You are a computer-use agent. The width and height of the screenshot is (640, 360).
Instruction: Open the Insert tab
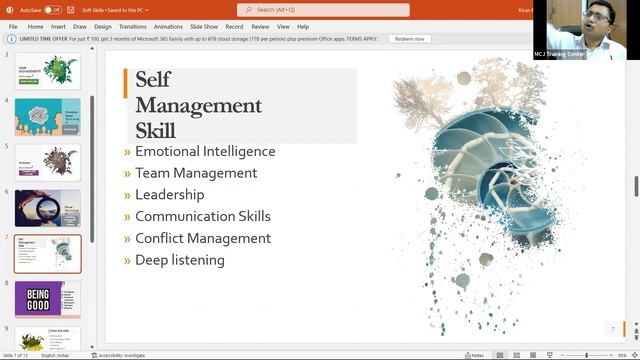tap(58, 27)
